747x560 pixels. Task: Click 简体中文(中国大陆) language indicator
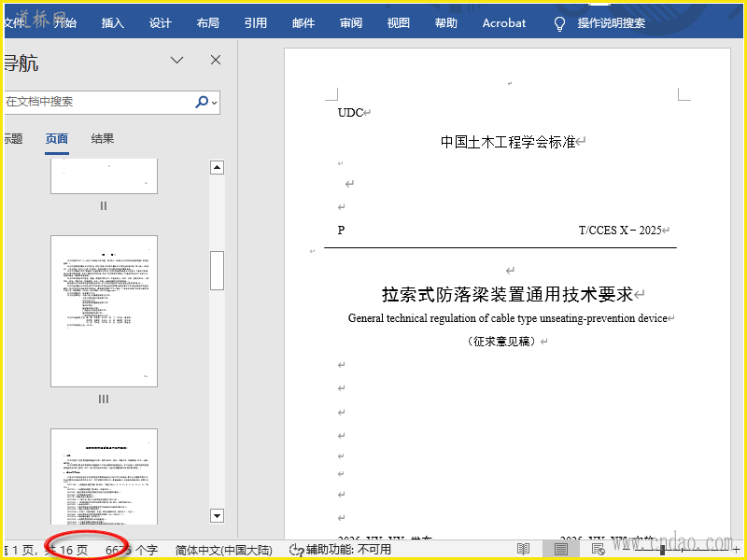pos(224,550)
